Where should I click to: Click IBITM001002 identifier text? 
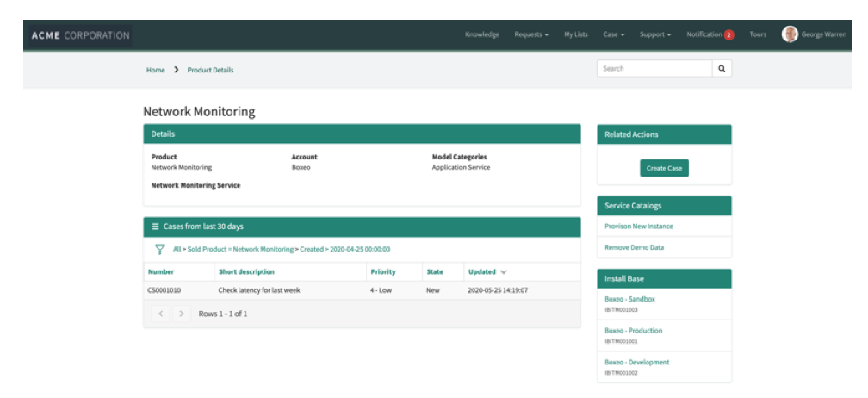tap(621, 373)
